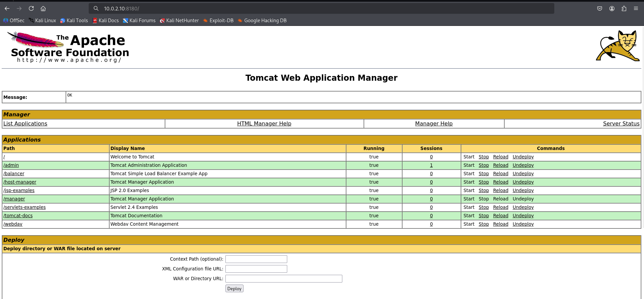The image size is (644, 299).
Task: Click the browser back arrow
Action: 7,8
